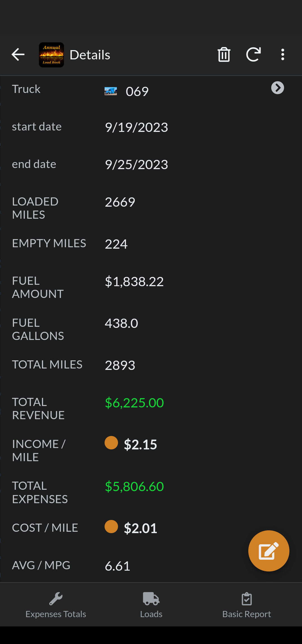Tap the total revenue $6,225.00 value

coord(134,403)
